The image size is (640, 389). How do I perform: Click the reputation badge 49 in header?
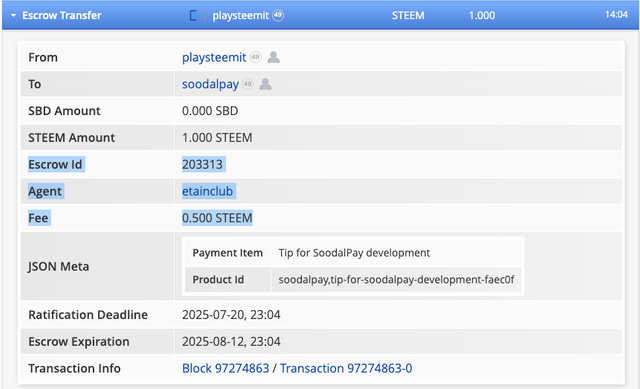click(278, 15)
